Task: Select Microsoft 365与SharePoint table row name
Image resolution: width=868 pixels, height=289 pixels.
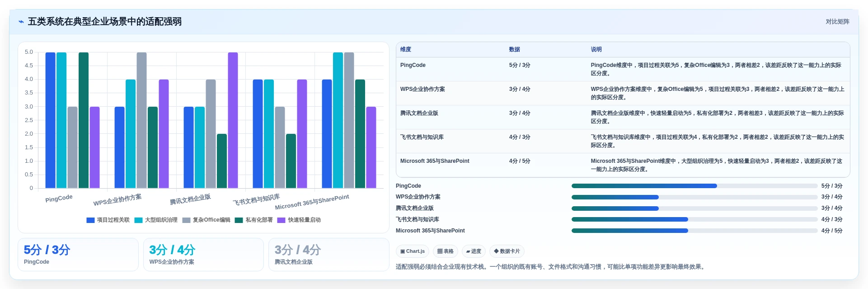Action: 435,161
